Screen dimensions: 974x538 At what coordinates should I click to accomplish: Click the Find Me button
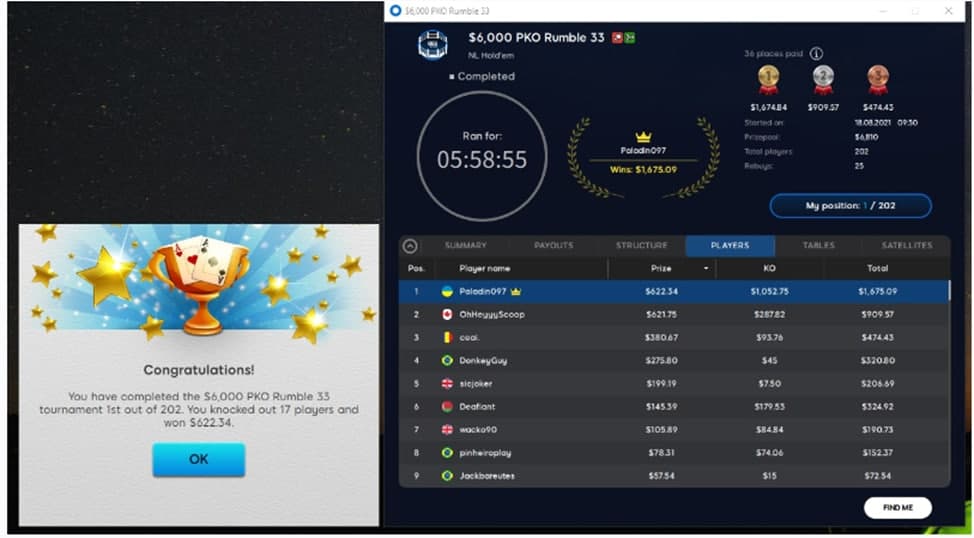click(x=897, y=508)
